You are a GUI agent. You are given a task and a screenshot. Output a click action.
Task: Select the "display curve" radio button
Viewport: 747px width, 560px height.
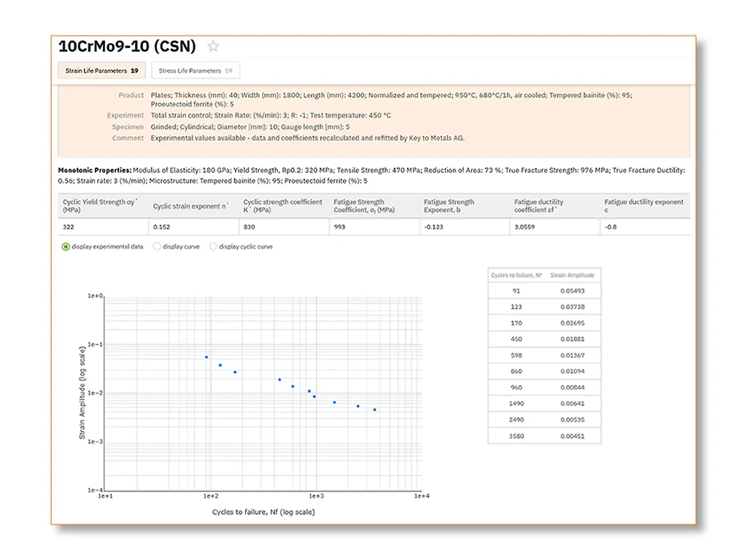pos(157,246)
